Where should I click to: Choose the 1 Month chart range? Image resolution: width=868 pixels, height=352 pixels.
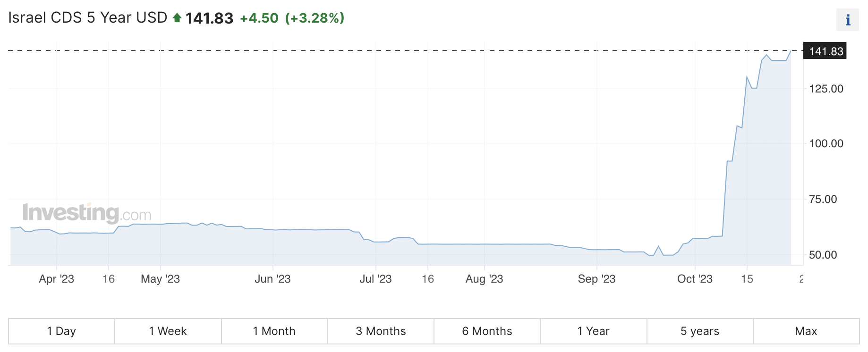[x=274, y=331]
